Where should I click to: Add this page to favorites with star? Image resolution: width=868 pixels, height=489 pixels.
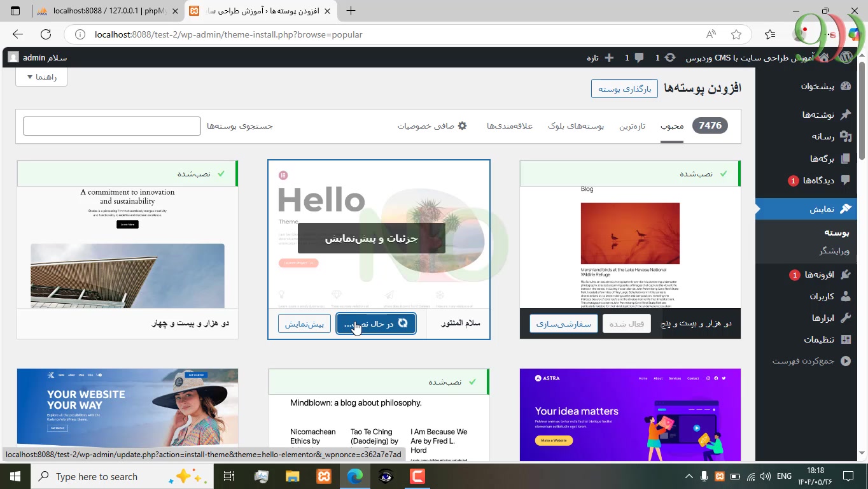click(736, 34)
